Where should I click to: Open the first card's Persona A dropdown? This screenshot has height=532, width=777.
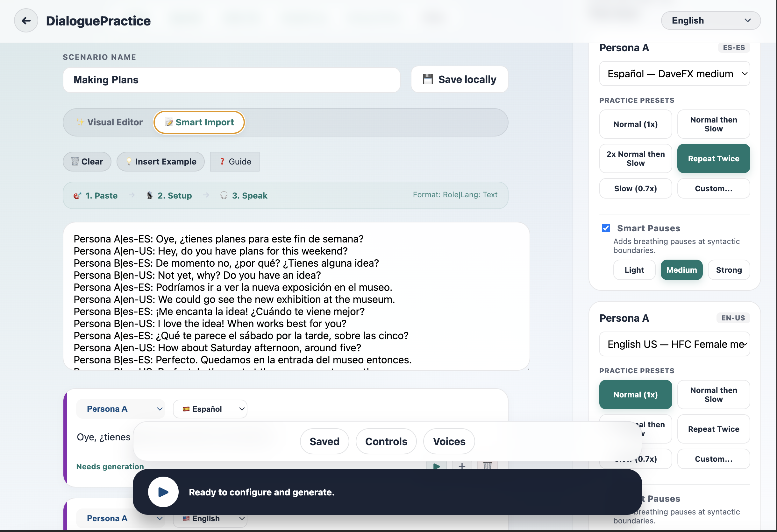pyautogui.click(x=121, y=409)
